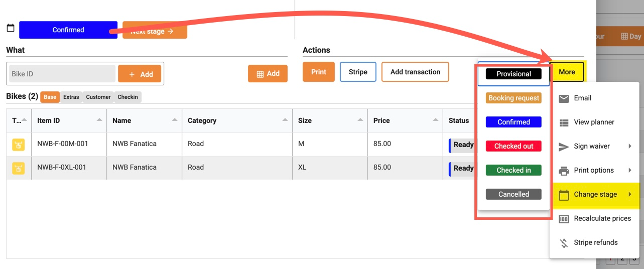Select the Change stage menu item
This screenshot has width=644, height=269.
(x=595, y=194)
